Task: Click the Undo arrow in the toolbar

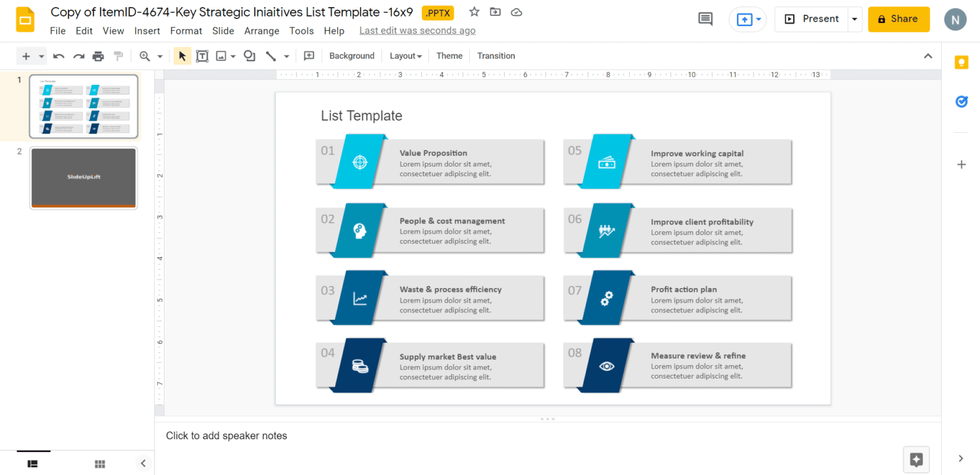Action: [x=59, y=56]
